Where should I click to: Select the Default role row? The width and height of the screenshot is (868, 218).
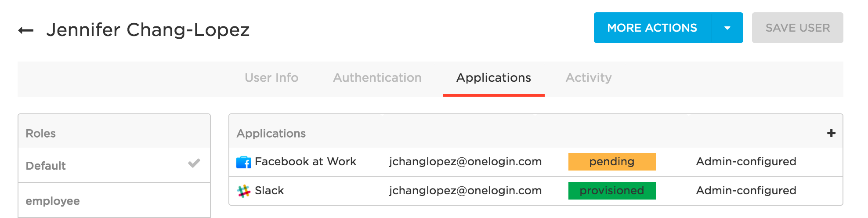tap(114, 165)
